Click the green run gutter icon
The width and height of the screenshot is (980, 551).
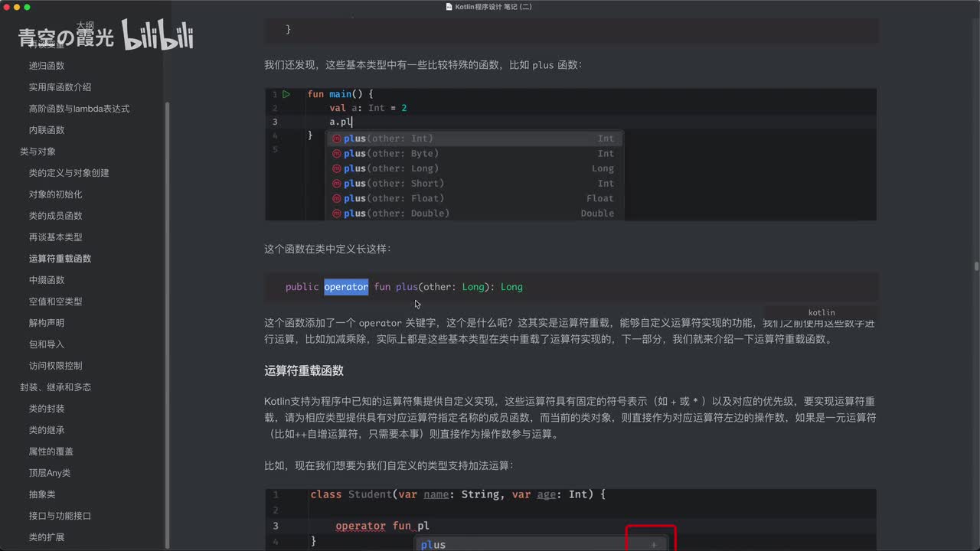pos(286,94)
